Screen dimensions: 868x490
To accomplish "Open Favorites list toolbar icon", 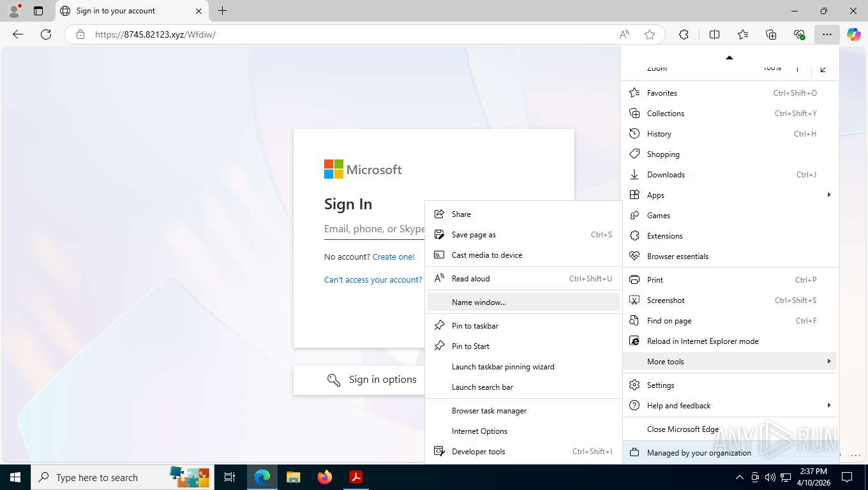I will point(743,34).
